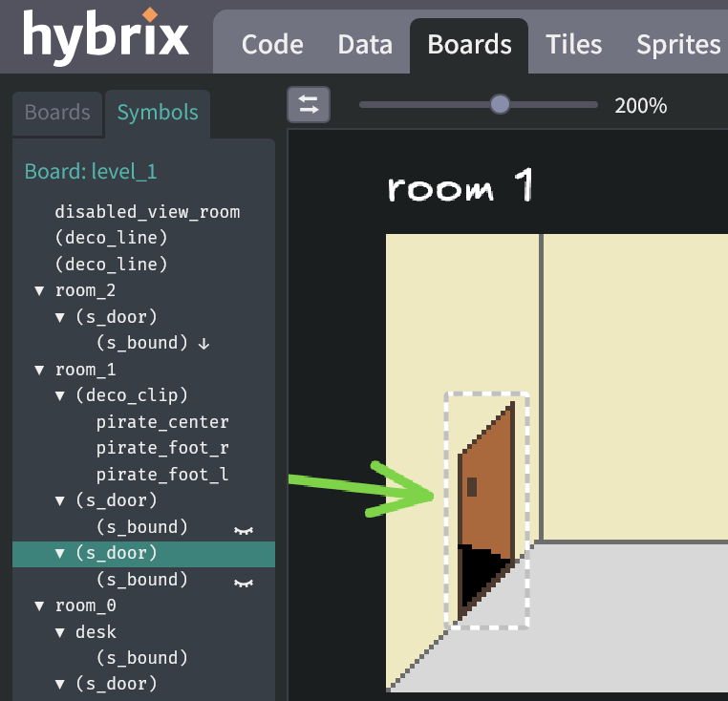Select room_0 in the symbol tree

85,605
